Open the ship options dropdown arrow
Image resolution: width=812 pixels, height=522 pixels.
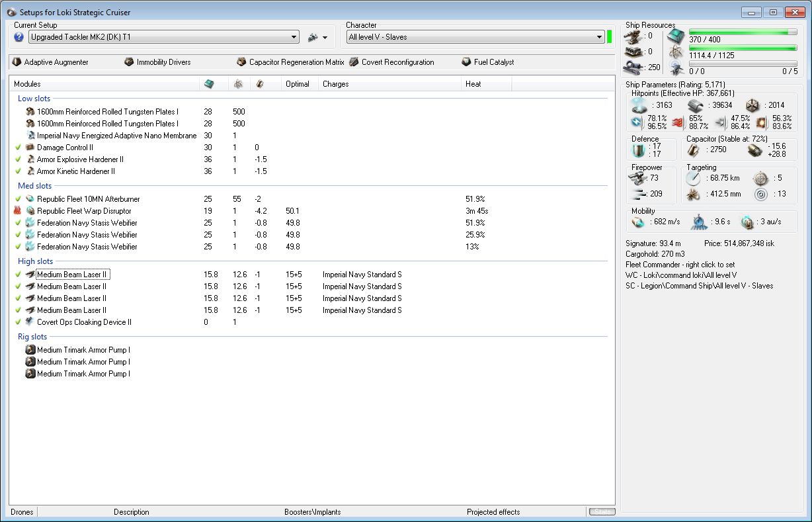point(325,38)
